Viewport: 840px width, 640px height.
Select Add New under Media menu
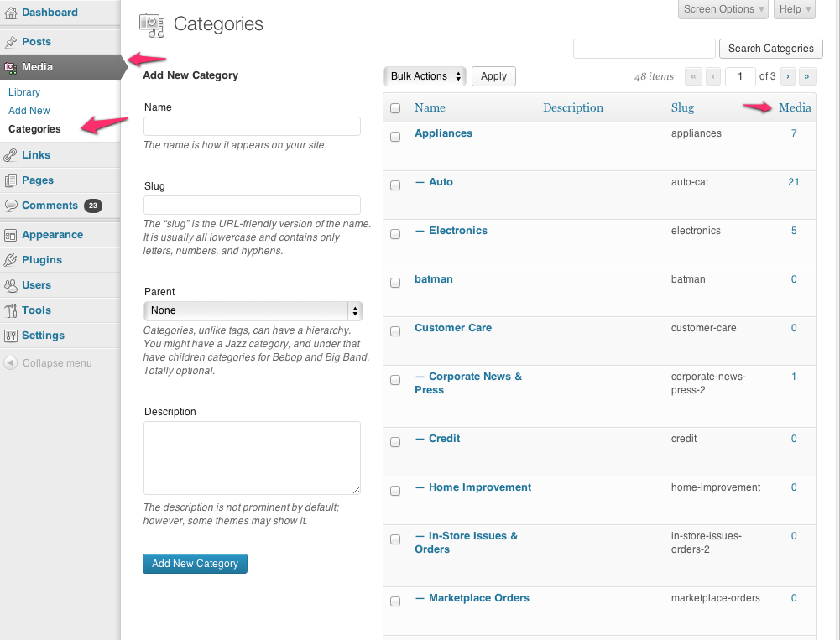(29, 111)
